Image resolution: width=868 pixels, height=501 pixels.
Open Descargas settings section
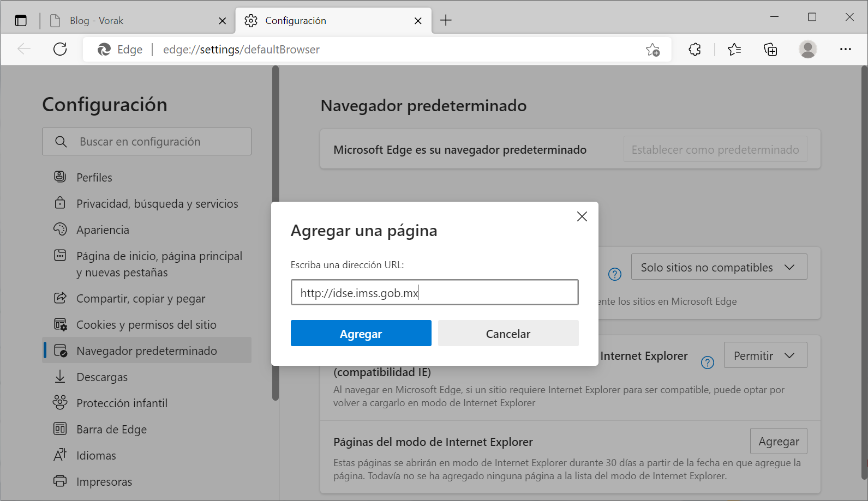[x=147, y=377]
